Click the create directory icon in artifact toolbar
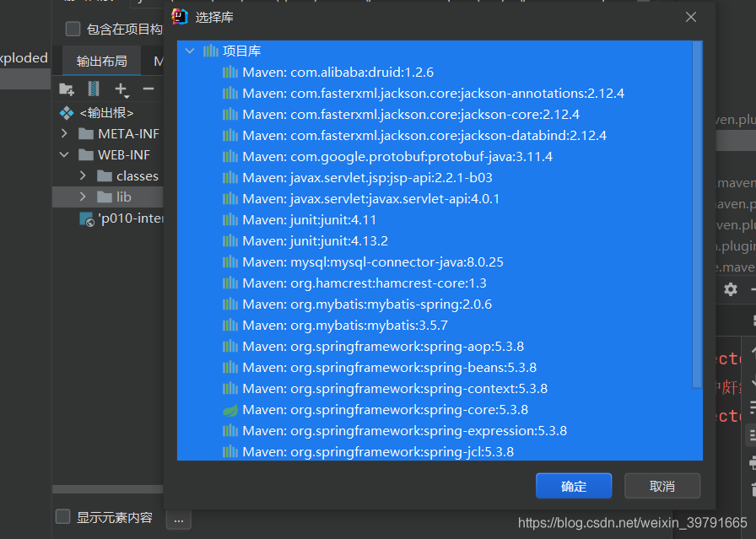The image size is (756, 539). click(67, 89)
